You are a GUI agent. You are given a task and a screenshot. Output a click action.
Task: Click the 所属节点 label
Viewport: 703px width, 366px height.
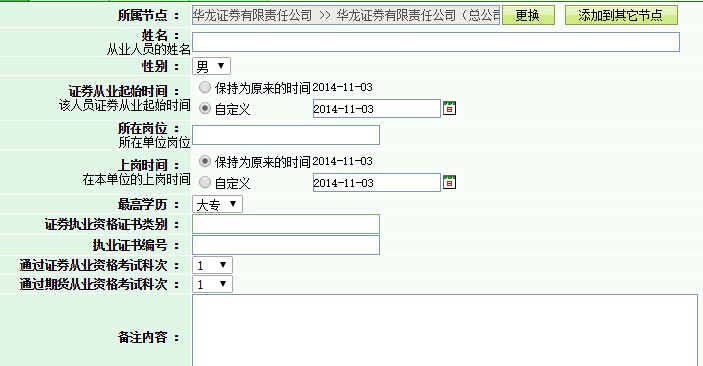pyautogui.click(x=148, y=15)
